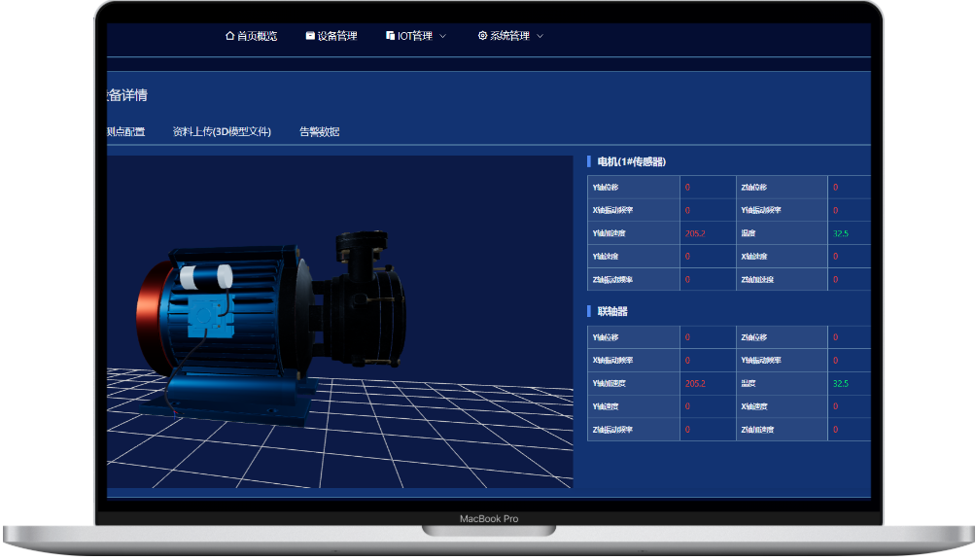Expand the IOT管理 dropdown chevron
The height and width of the screenshot is (560, 976).
(x=443, y=36)
